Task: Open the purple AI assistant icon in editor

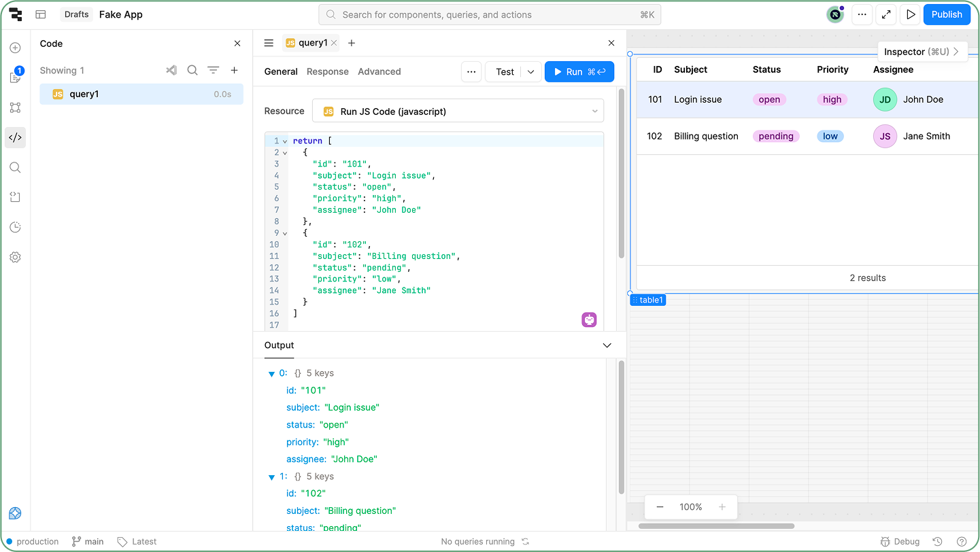Action: tap(589, 320)
